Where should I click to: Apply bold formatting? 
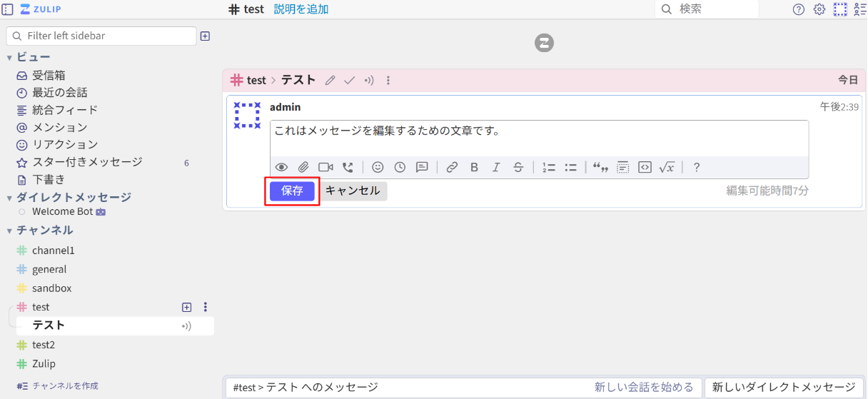[x=474, y=167]
